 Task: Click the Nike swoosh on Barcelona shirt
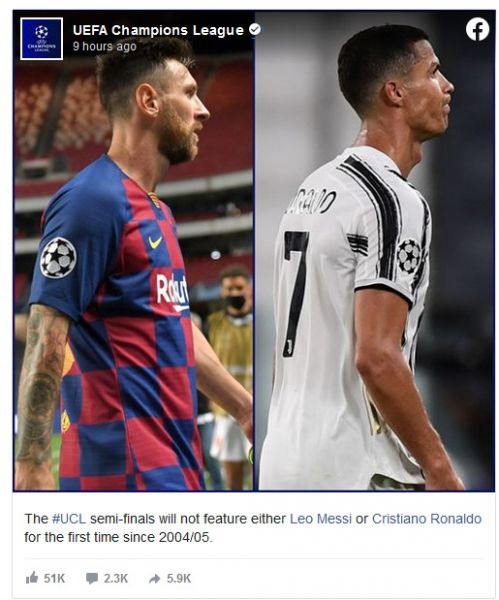click(x=155, y=242)
